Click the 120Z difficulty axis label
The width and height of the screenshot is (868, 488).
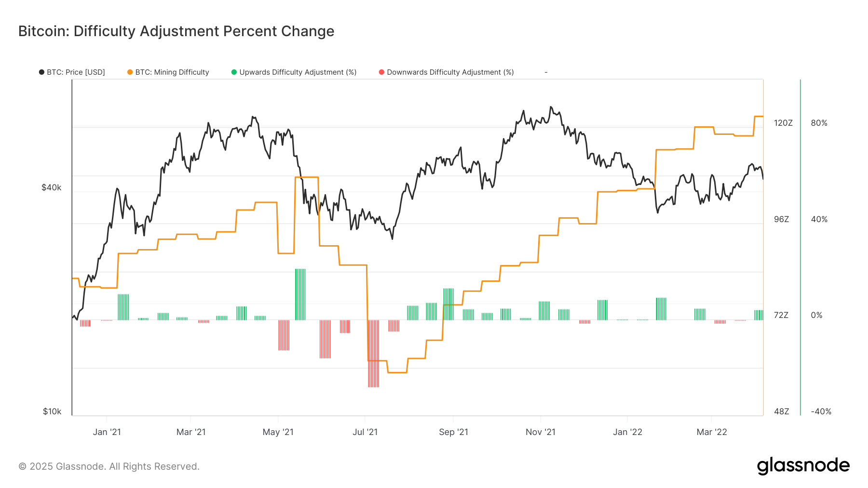tap(783, 123)
